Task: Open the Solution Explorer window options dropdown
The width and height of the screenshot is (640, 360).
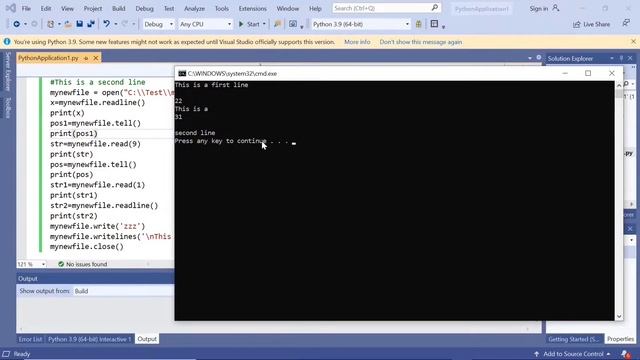Action: [x=611, y=58]
